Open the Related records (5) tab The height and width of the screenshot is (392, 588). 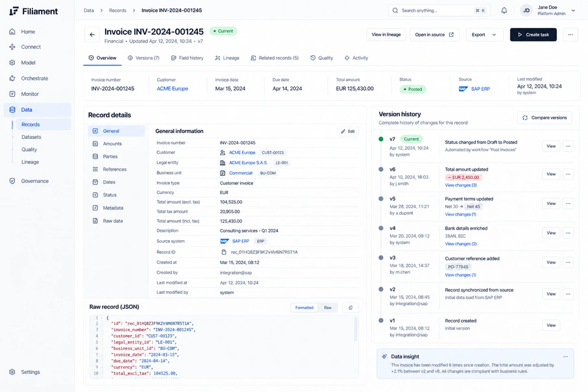point(275,58)
